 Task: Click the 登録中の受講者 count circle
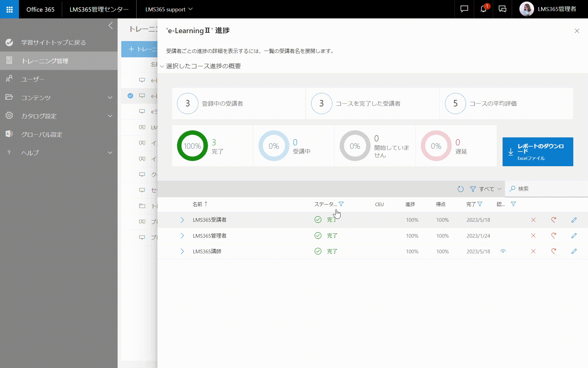click(188, 103)
